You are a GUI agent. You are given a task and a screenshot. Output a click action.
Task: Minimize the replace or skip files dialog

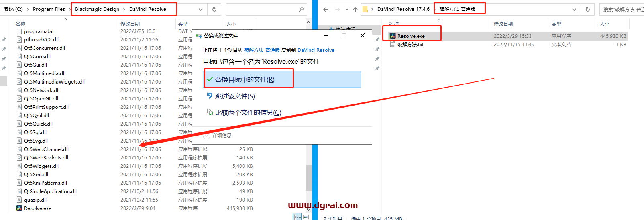[326, 35]
